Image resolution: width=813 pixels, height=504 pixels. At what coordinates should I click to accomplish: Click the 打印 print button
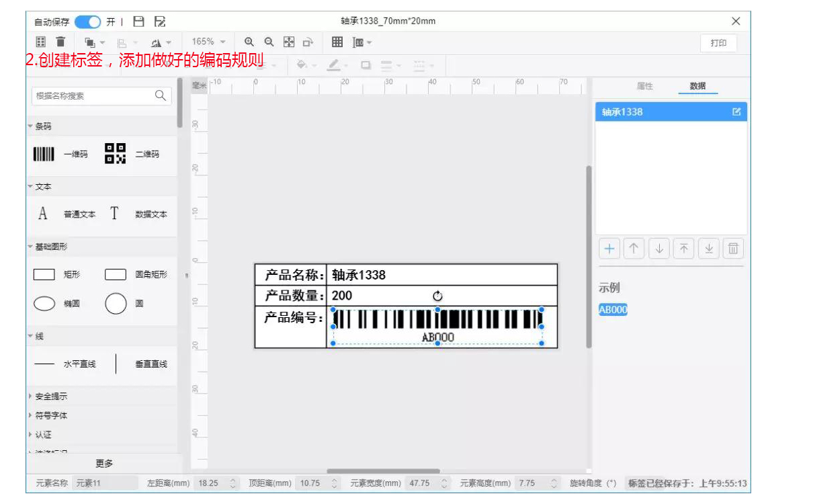(x=718, y=43)
